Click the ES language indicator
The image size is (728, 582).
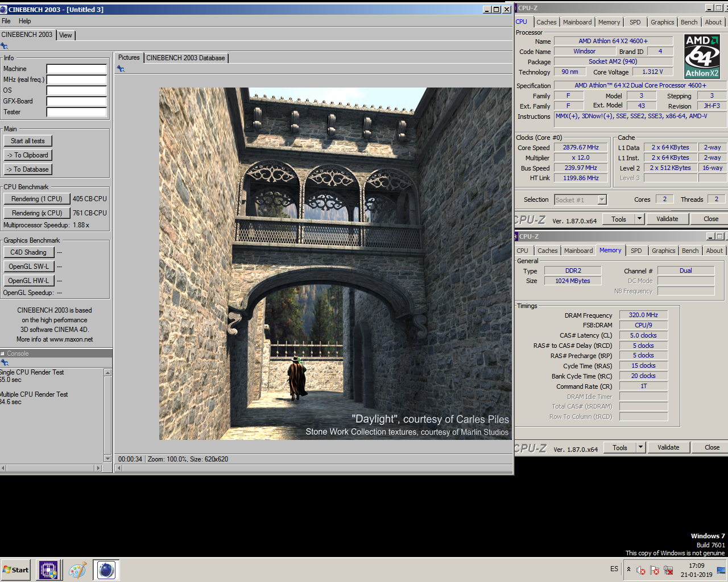coord(614,569)
